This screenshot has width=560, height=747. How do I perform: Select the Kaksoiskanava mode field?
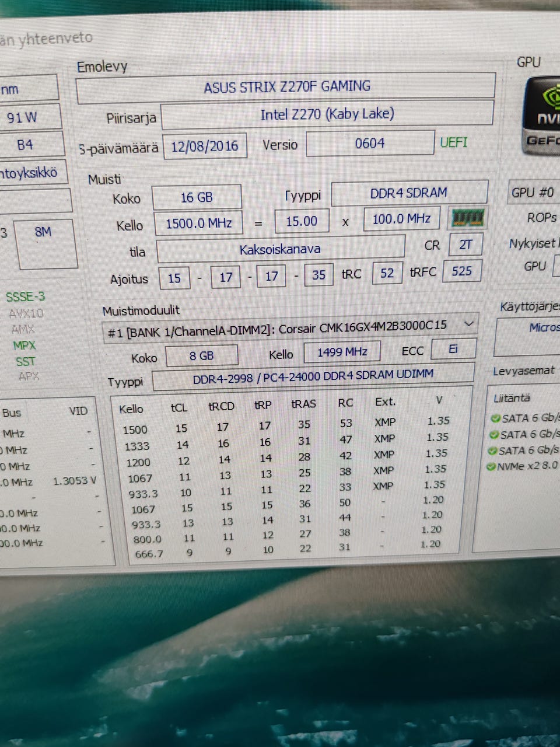tap(280, 250)
